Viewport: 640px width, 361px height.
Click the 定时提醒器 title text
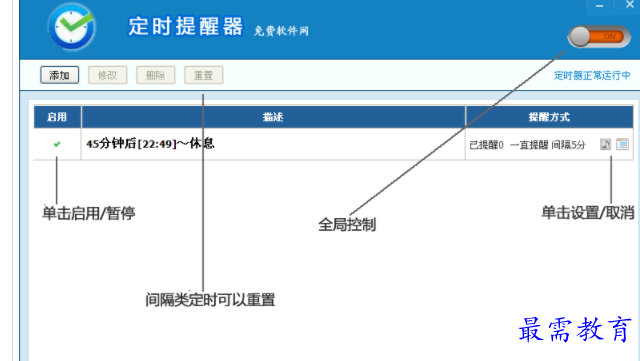186,27
